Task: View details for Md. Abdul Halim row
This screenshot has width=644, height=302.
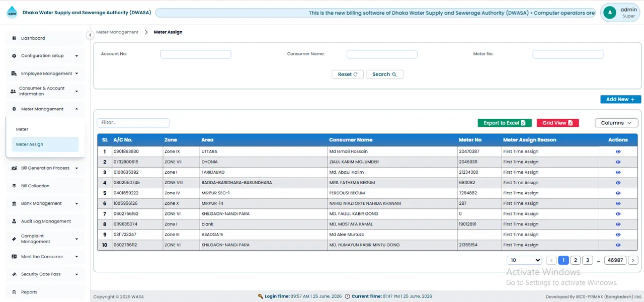Action: [618, 172]
